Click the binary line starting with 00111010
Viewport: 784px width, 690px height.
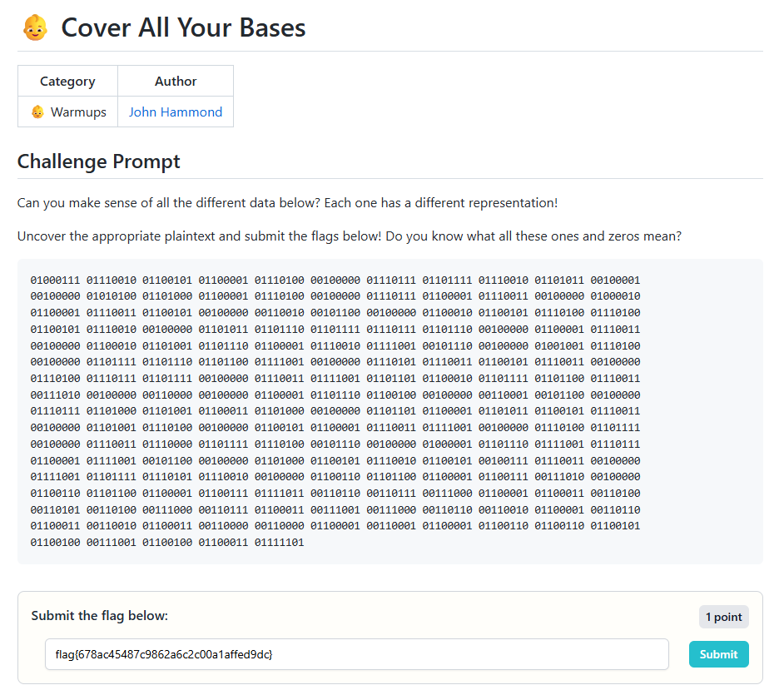335,395
